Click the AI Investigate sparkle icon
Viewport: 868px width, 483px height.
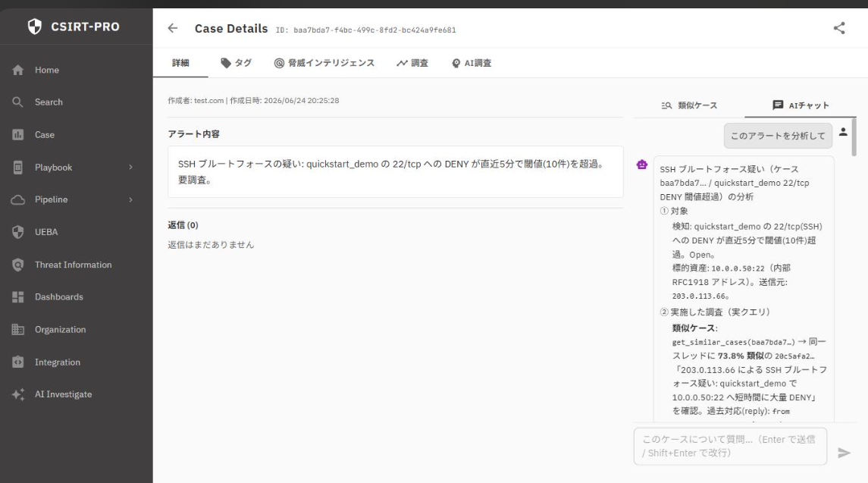pos(17,394)
